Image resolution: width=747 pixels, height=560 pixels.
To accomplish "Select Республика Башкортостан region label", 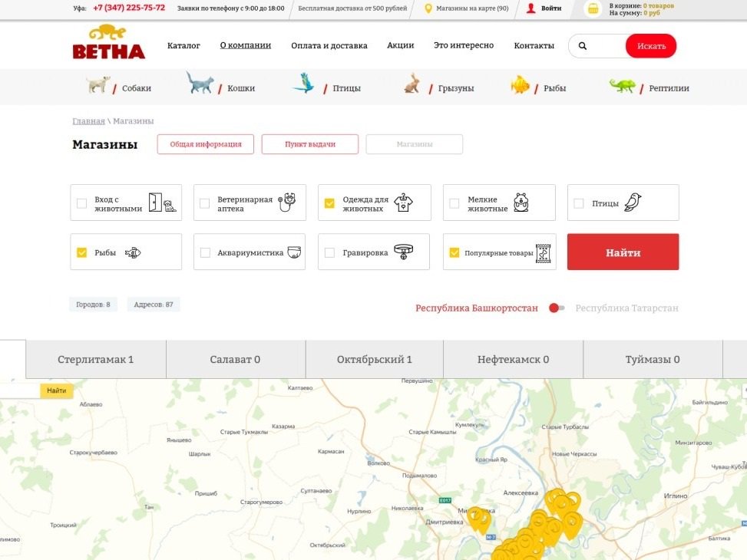I will pos(477,308).
